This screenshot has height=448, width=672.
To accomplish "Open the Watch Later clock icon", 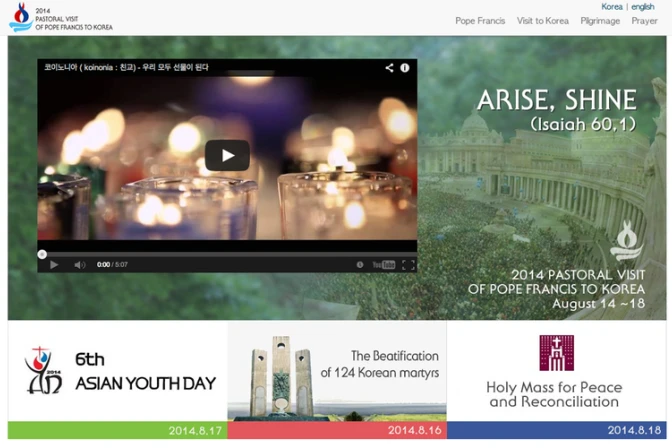I will [360, 265].
